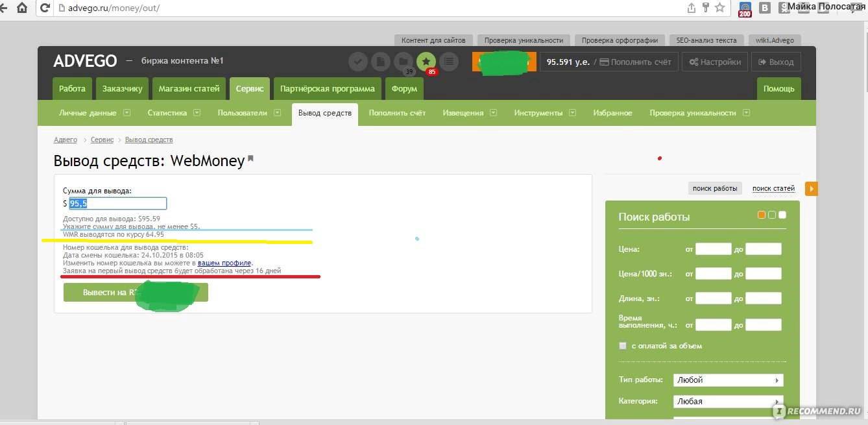Click the Цена 'от' input field
868x425 pixels.
(x=714, y=249)
